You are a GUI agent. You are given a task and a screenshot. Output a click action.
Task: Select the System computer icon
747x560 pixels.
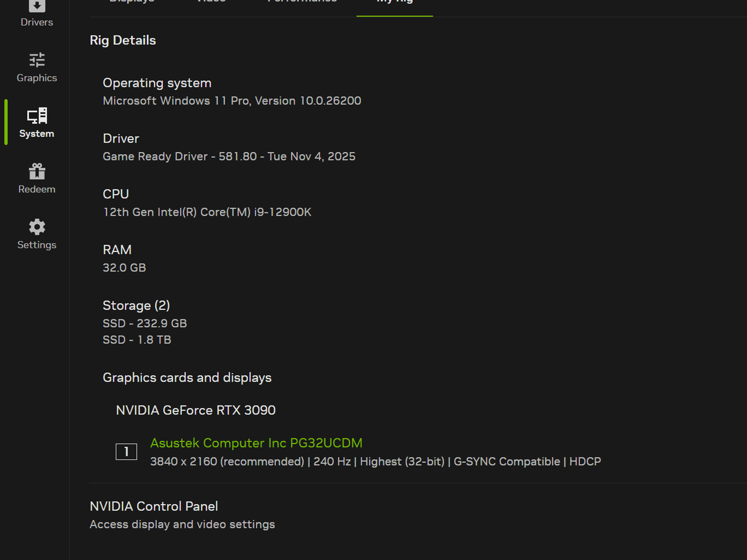click(x=37, y=116)
